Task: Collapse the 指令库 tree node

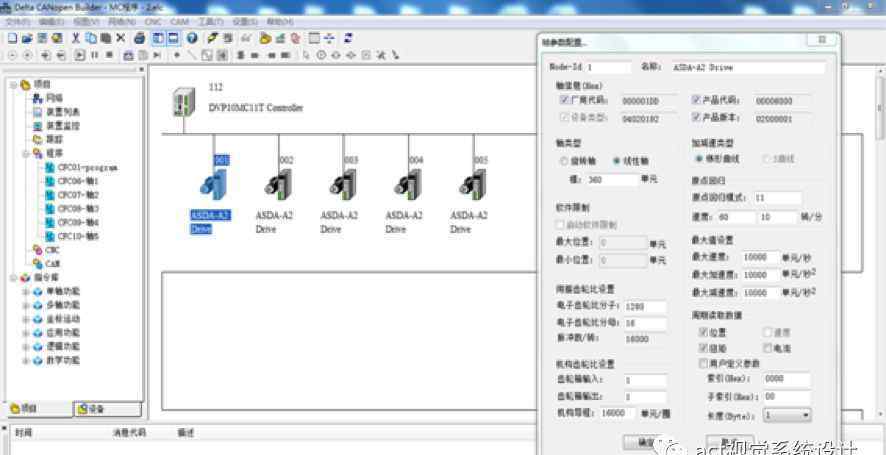Action: [x=12, y=278]
